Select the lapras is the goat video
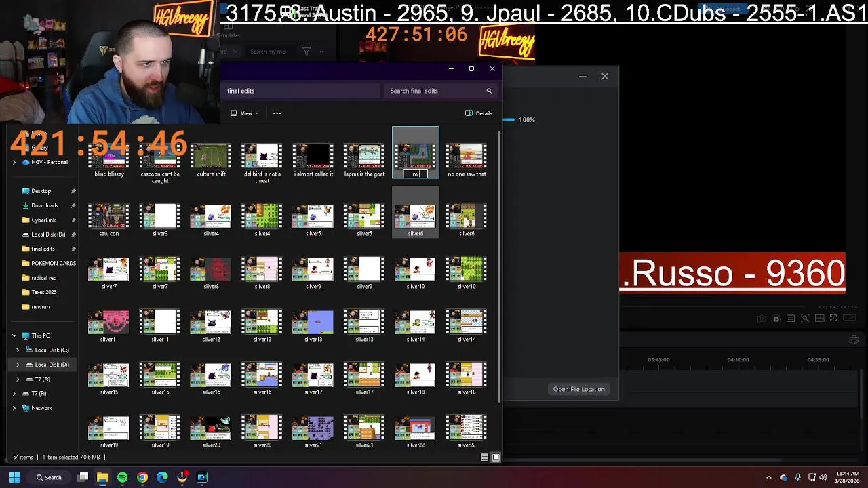The image size is (868, 488). tap(364, 161)
